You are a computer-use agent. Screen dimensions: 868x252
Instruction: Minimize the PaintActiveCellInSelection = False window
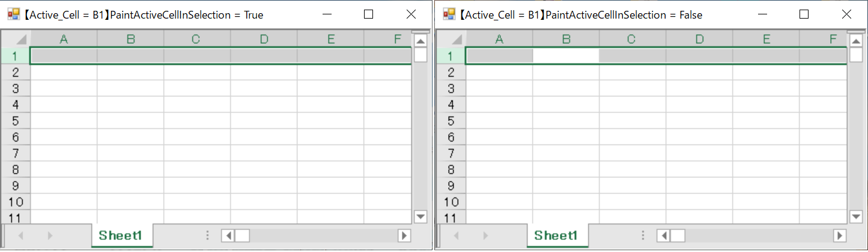pos(762,14)
